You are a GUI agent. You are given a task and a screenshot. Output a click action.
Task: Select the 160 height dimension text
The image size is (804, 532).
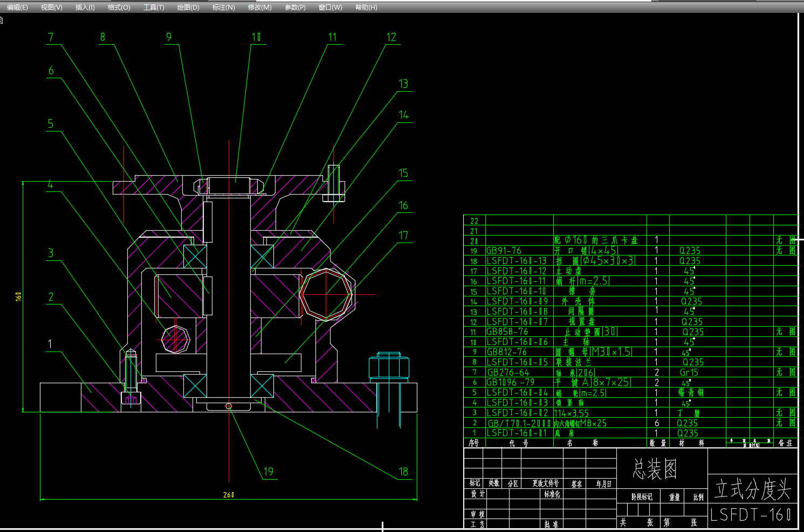pos(19,296)
